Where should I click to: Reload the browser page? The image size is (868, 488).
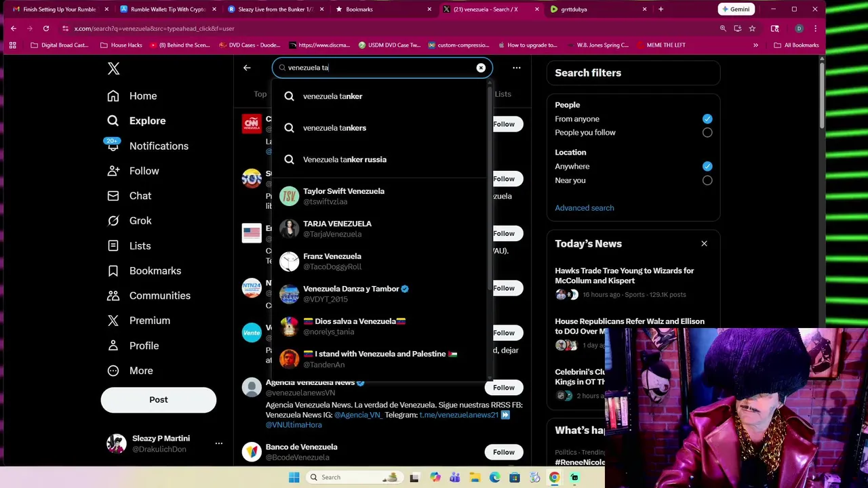(x=46, y=28)
